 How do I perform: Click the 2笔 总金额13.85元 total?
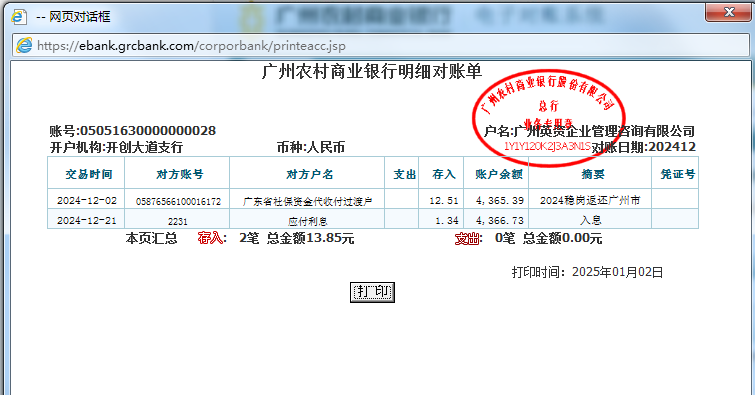(297, 238)
